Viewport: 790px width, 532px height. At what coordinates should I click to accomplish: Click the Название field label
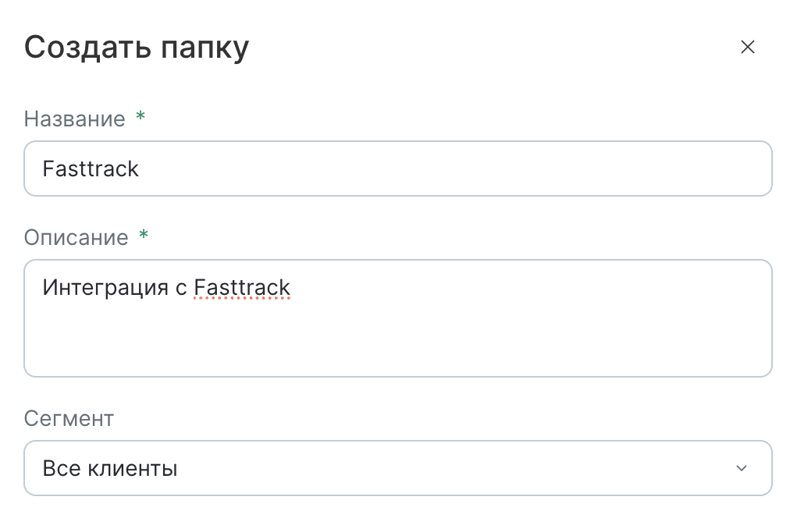point(74,119)
